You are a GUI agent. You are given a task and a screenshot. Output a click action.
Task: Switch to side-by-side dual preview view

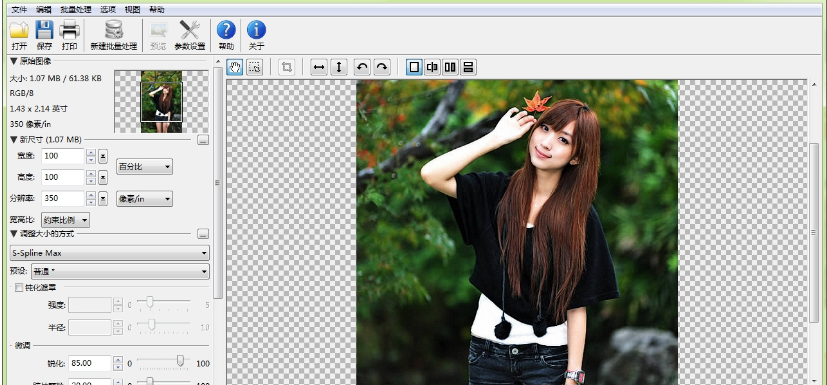[x=450, y=68]
